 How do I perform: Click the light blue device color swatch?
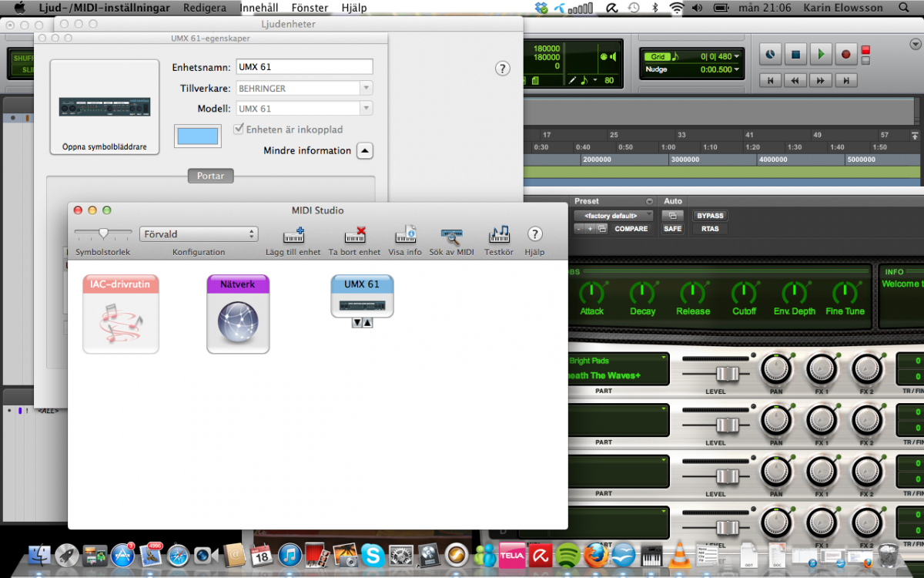coord(198,136)
